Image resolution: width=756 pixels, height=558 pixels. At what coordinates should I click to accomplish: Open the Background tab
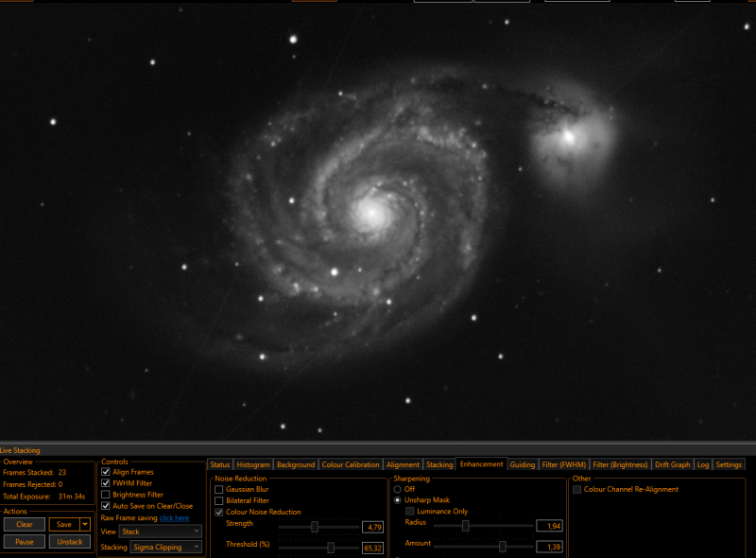pyautogui.click(x=296, y=464)
